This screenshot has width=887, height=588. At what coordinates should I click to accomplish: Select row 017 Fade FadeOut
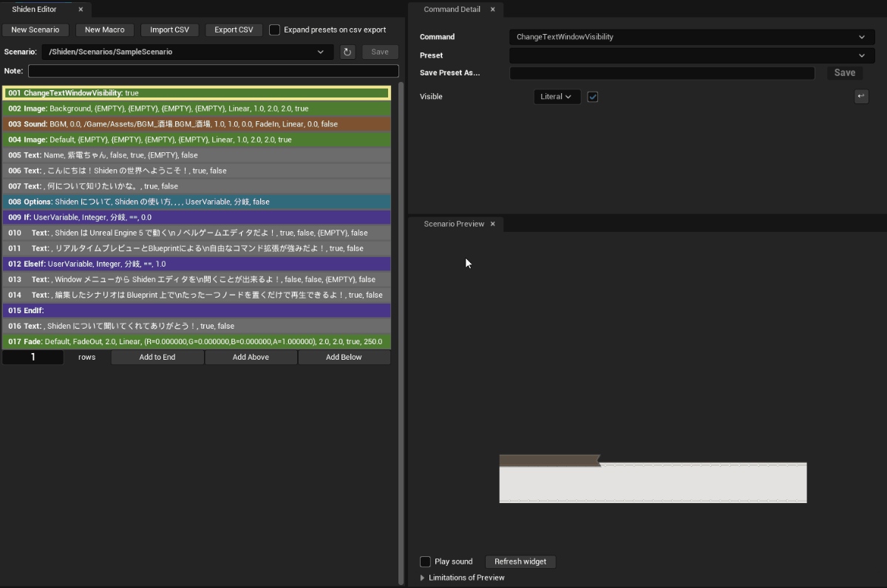pyautogui.click(x=197, y=341)
